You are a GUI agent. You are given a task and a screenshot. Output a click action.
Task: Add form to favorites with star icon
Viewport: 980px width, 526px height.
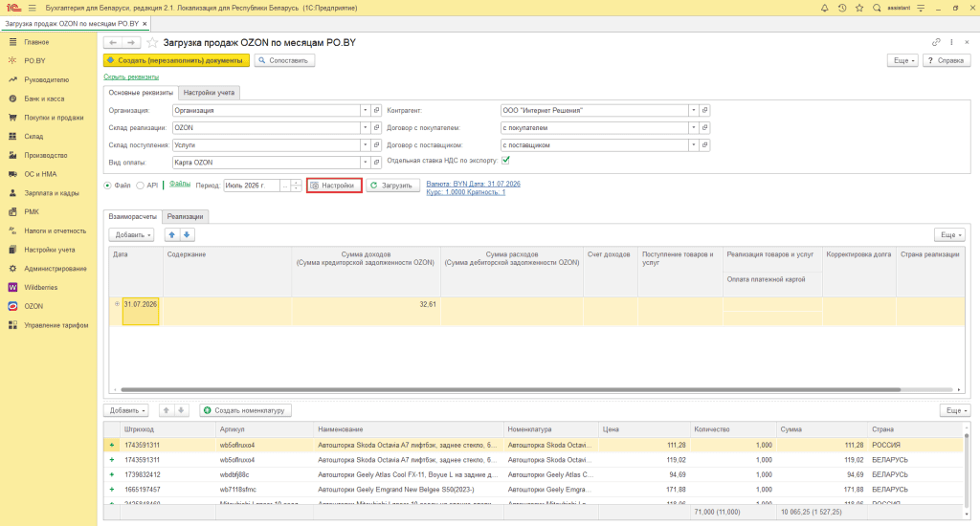(x=152, y=42)
